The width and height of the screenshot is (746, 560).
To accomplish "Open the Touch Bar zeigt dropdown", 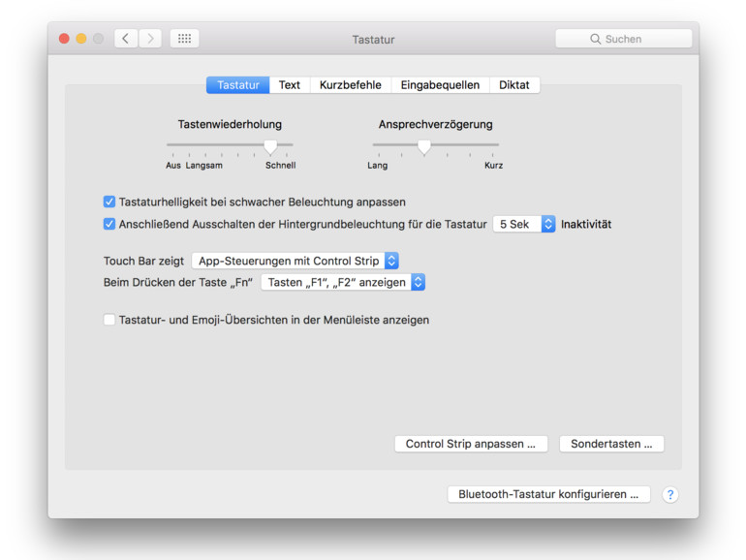I will pyautogui.click(x=295, y=261).
